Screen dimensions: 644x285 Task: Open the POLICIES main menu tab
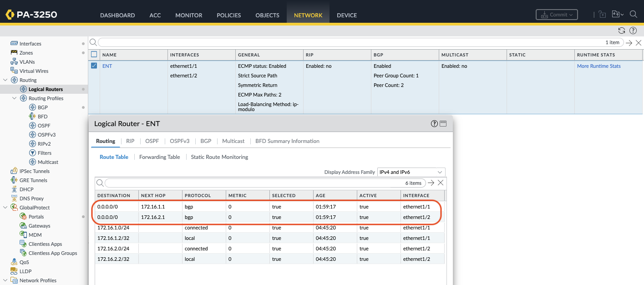[228, 15]
